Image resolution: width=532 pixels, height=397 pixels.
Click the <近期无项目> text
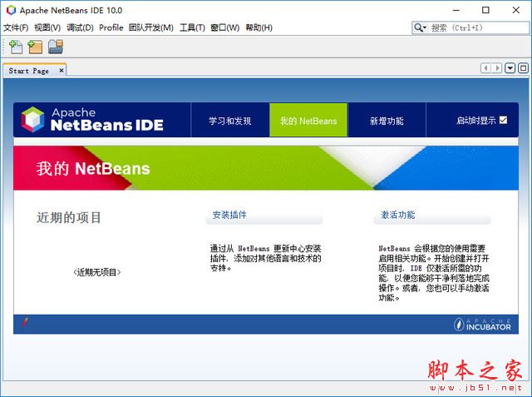tap(97, 272)
